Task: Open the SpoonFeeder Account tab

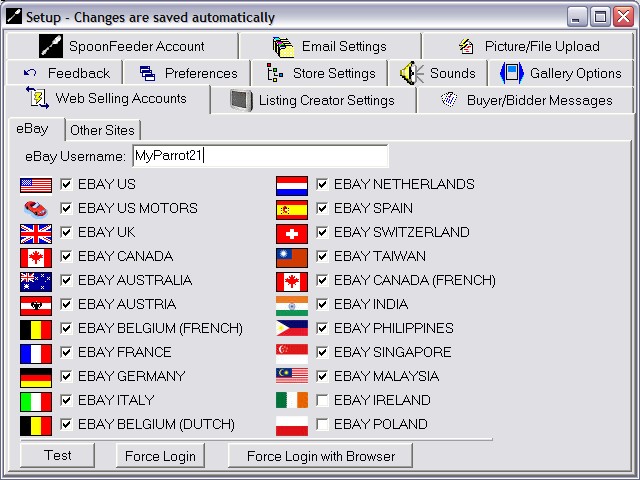Action: point(122,46)
